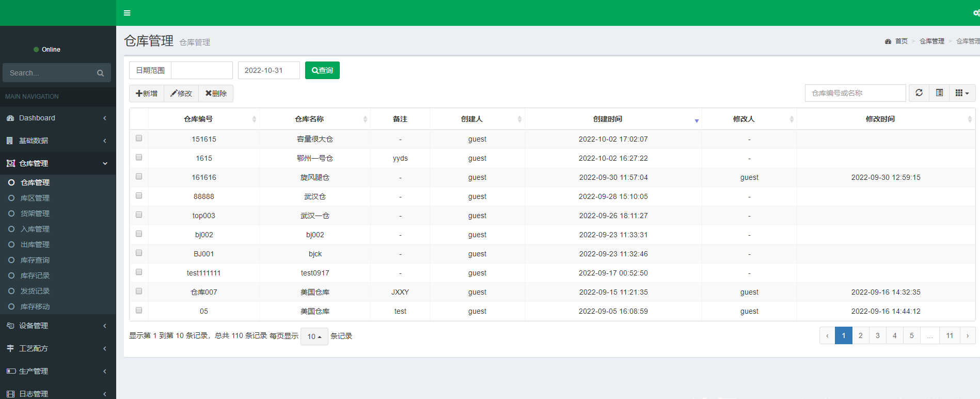Click the green 查询 button
980x399 pixels.
pos(322,70)
